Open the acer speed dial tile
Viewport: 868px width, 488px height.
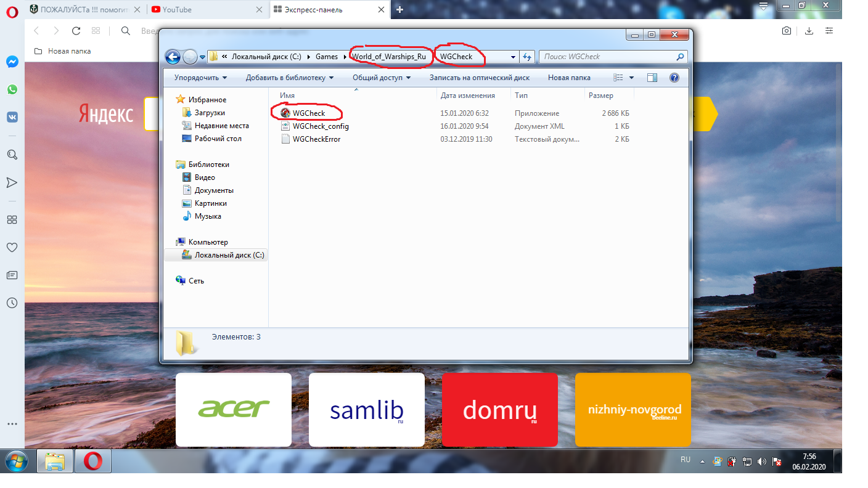[234, 410]
